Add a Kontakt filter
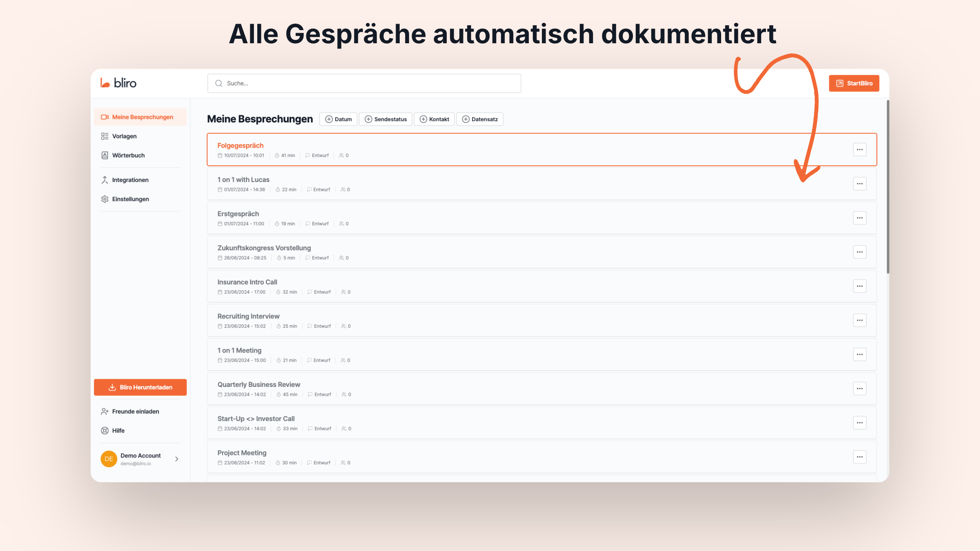Image resolution: width=980 pixels, height=551 pixels. click(x=434, y=119)
